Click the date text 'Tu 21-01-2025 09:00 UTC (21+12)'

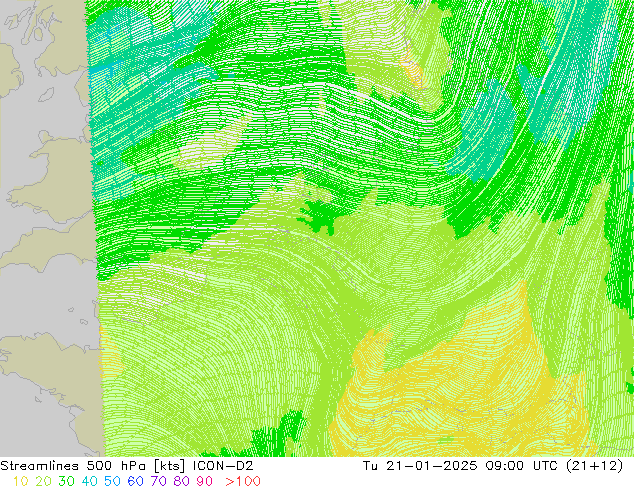coord(493,466)
